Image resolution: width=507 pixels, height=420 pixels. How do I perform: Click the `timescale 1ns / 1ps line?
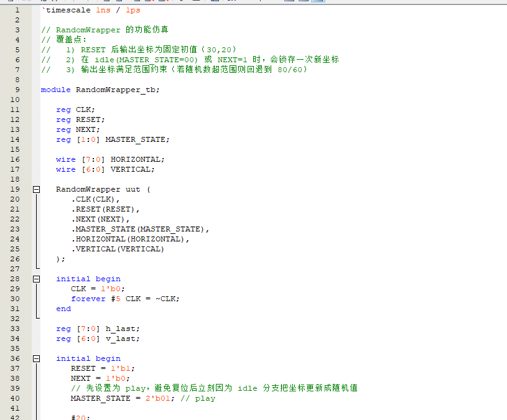(91, 11)
